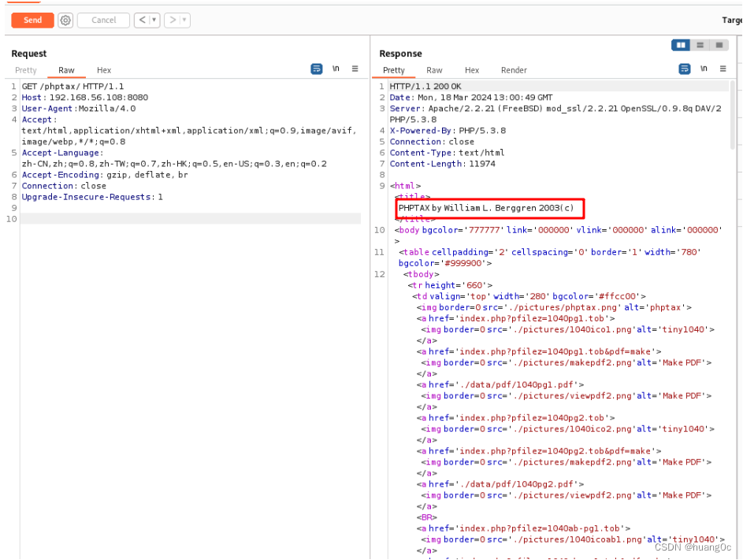
Task: Toggle word wrap icon in Response panel
Action: [x=685, y=69]
